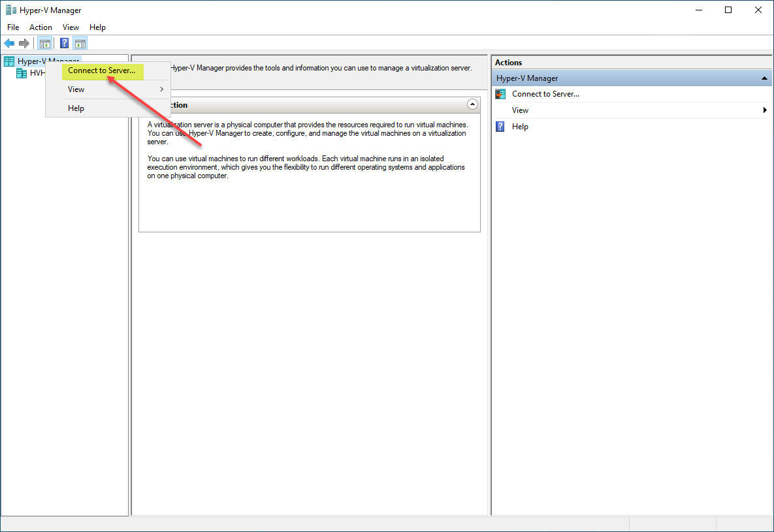Open View submenu in context menu
This screenshot has height=532, width=774.
tap(108, 89)
